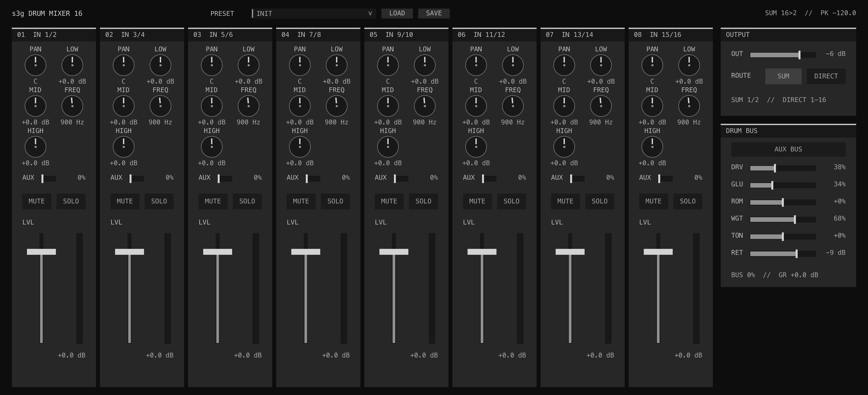The image size is (868, 395).
Task: Click the FREQ knob on channel 04
Action: pyautogui.click(x=337, y=106)
